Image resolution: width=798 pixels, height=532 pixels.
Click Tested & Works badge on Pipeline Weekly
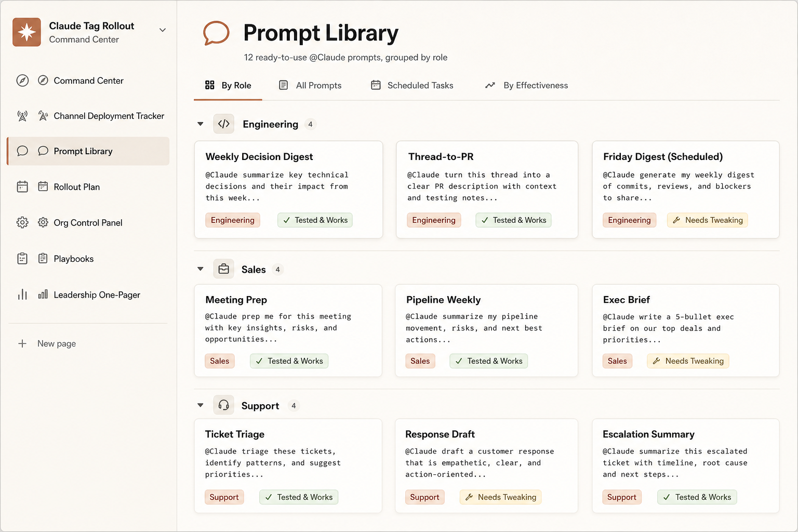(489, 361)
